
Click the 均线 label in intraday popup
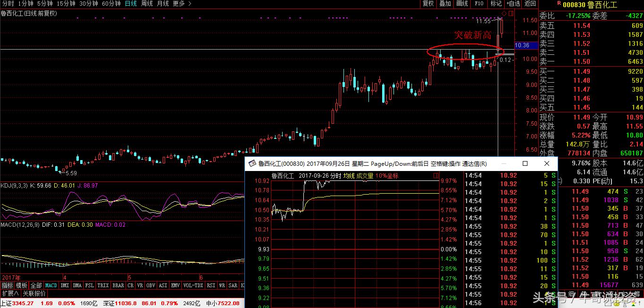coord(349,176)
